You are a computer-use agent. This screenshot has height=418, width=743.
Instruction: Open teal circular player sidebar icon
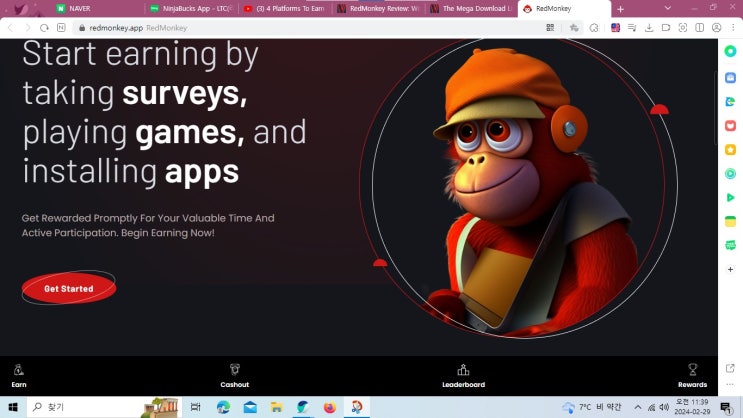(x=730, y=173)
